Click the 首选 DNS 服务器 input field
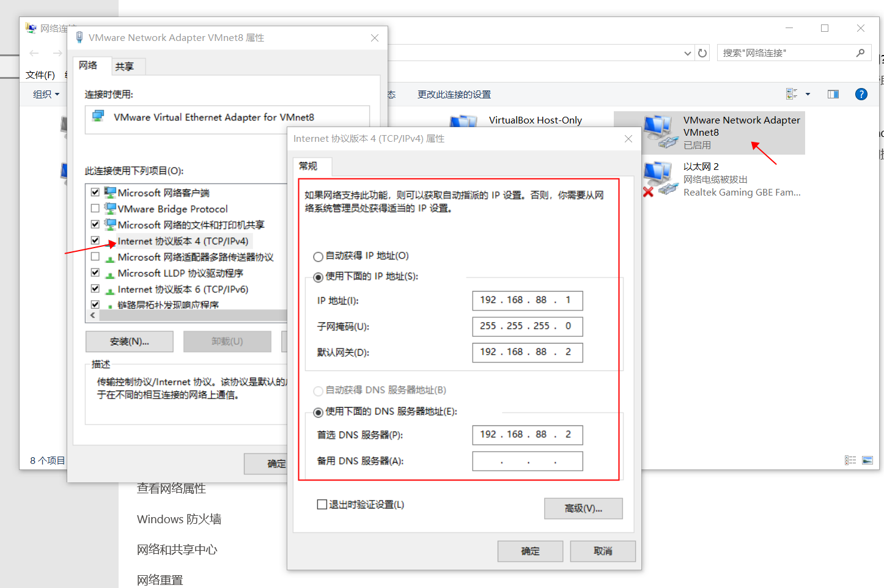The width and height of the screenshot is (884, 588). coord(528,435)
